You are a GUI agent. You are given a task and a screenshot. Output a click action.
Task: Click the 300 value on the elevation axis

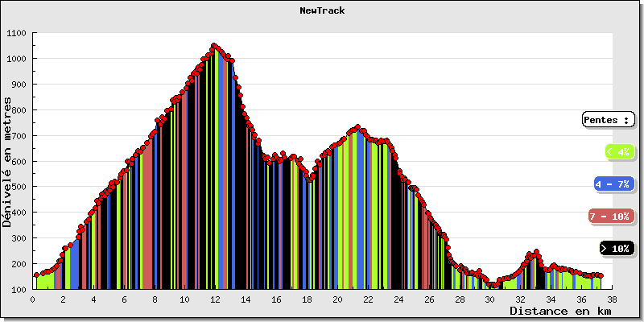tap(19, 238)
